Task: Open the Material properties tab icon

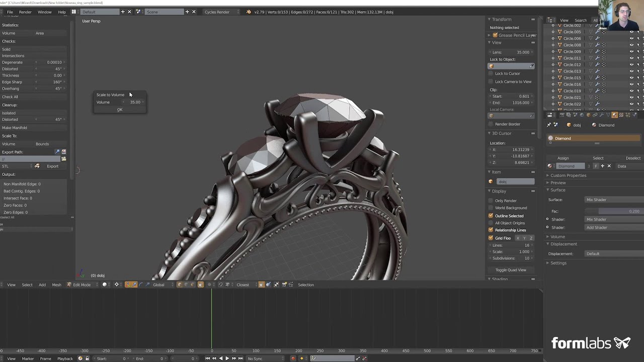Action: click(614, 115)
